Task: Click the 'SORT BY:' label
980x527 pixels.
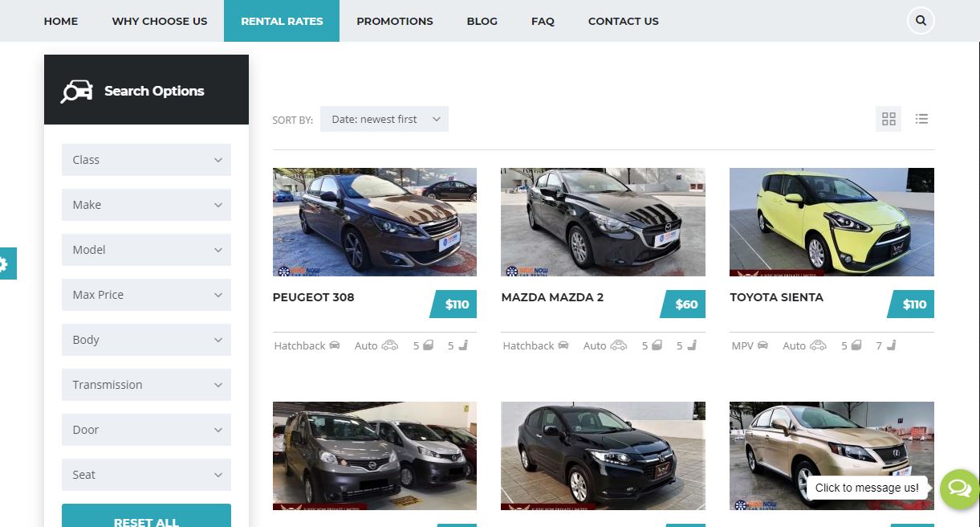Action: point(292,120)
